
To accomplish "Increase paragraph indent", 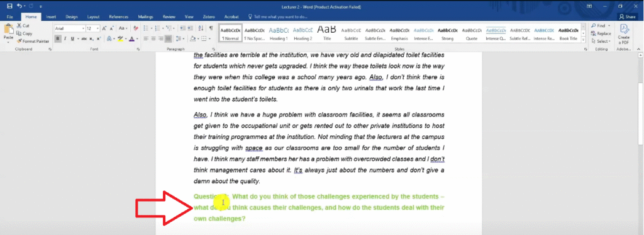I will click(190, 28).
